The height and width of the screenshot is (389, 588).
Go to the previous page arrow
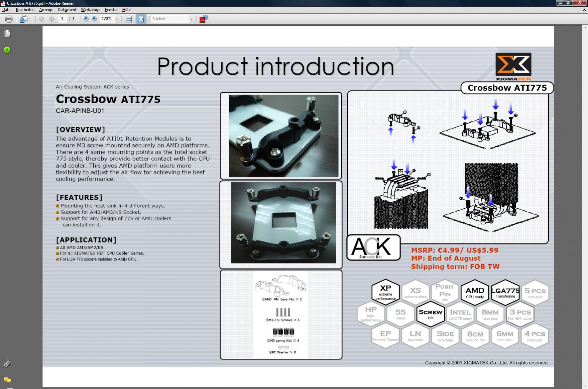click(42, 19)
